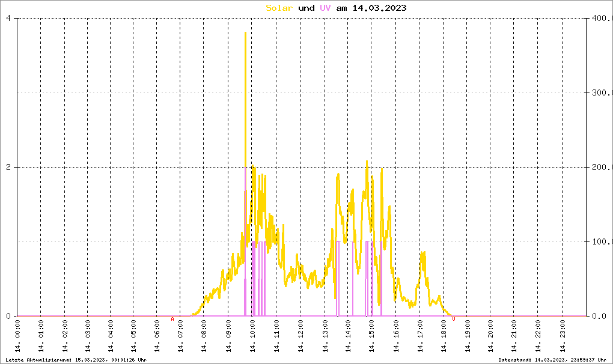Click the yellow 'Solar' word in title
The height and width of the screenshot is (364, 613).
279,8
